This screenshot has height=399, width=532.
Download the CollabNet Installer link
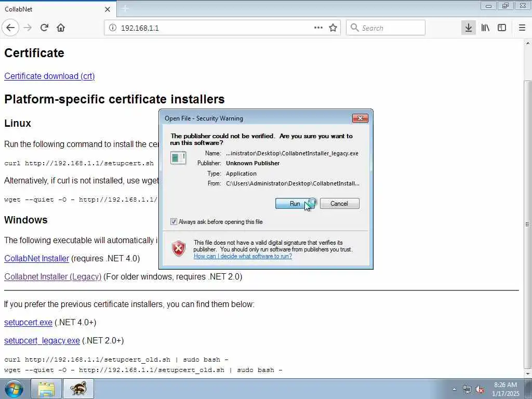37,259
